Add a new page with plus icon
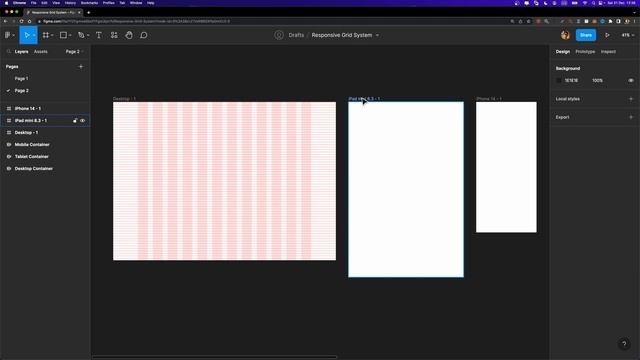 (81, 67)
